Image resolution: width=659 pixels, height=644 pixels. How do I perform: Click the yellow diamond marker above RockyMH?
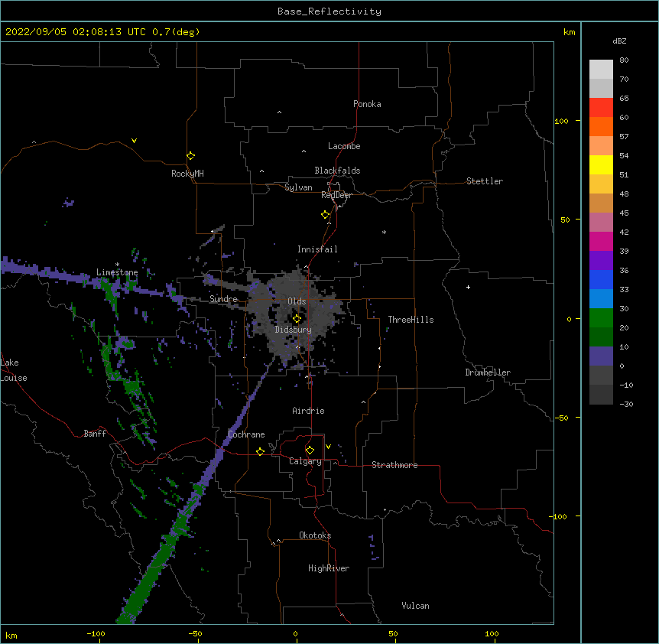pyautogui.click(x=191, y=156)
